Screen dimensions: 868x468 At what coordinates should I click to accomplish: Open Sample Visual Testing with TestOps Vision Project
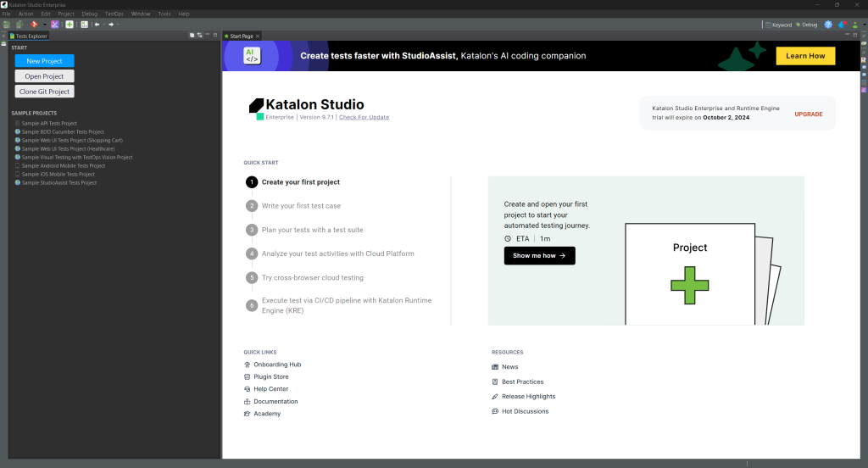click(75, 158)
